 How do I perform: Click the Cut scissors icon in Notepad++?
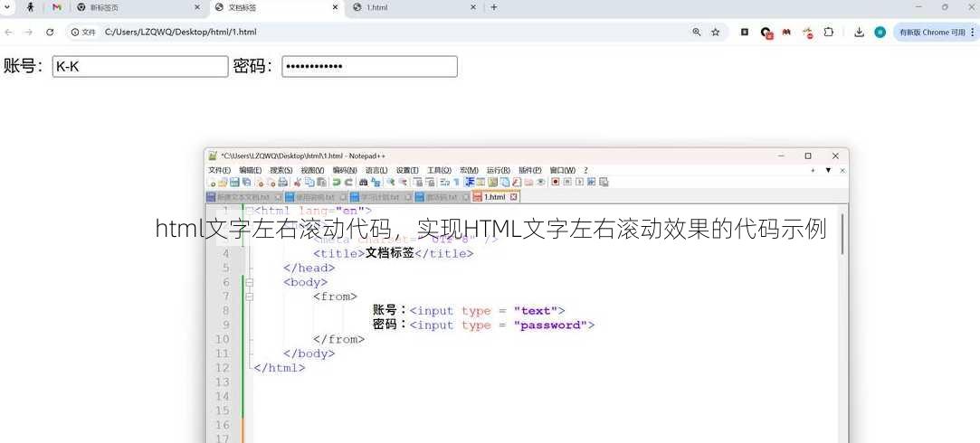297,182
